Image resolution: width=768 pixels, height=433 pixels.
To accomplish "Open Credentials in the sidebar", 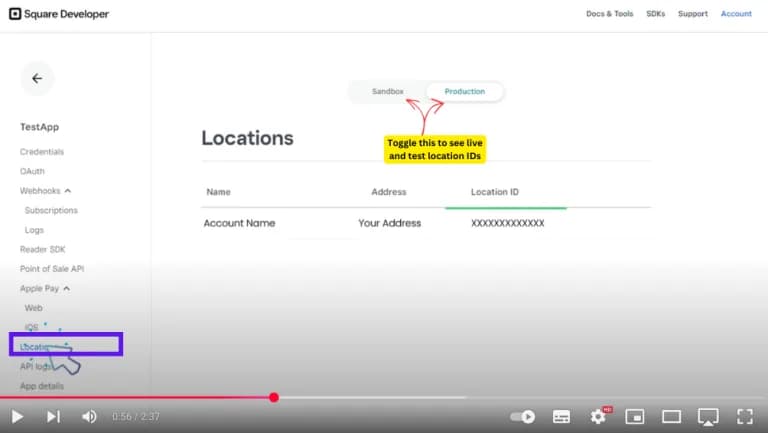I will (x=42, y=152).
